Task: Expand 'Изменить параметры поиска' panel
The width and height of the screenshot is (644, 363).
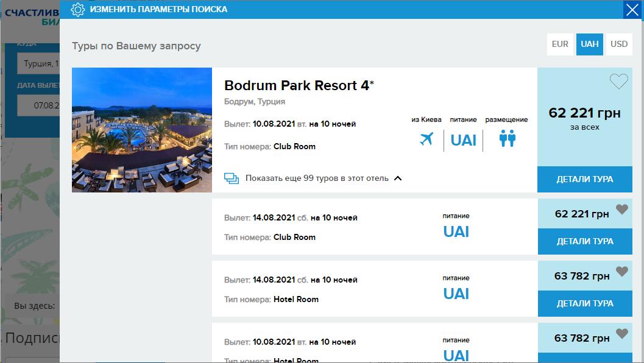Action: pyautogui.click(x=158, y=10)
